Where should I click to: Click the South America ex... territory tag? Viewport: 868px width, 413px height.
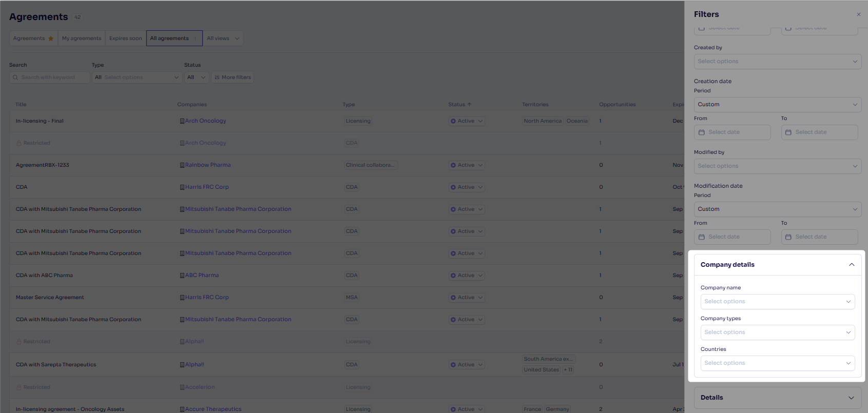click(x=549, y=359)
